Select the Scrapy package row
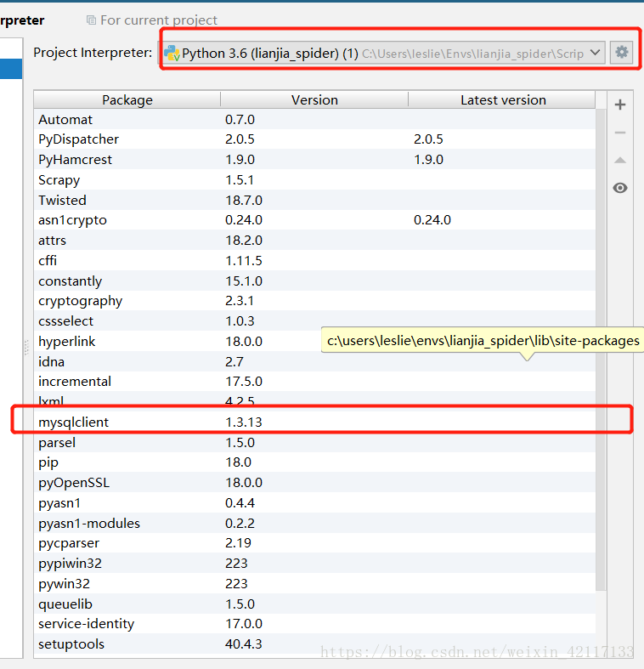 click(314, 180)
